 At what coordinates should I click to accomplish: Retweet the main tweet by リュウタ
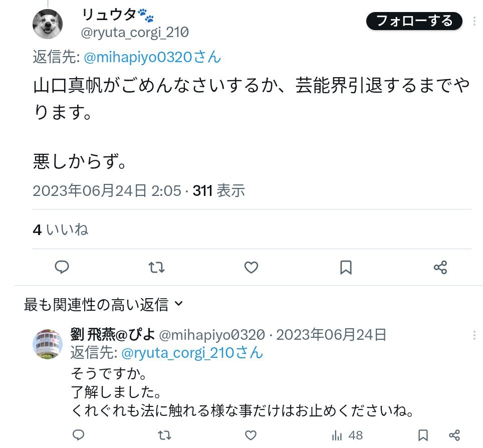coord(156,267)
